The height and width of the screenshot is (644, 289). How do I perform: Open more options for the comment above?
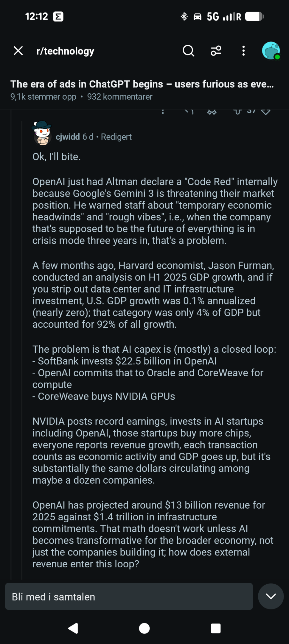[x=163, y=112]
